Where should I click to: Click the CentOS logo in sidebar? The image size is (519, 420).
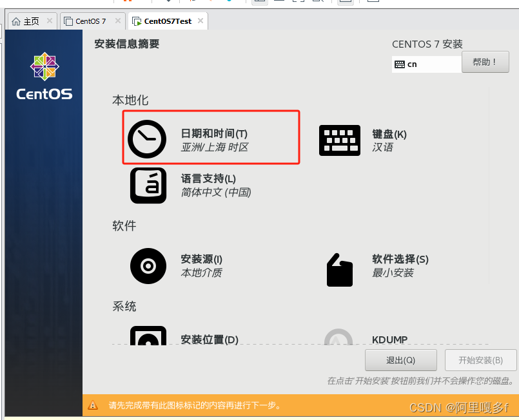tap(44, 76)
